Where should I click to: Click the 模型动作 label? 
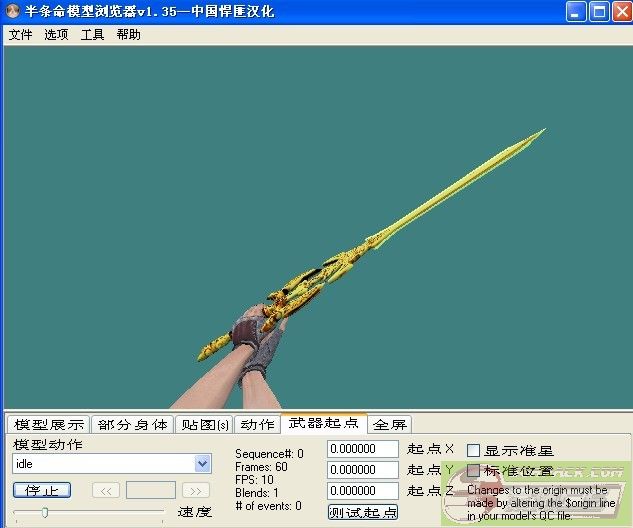click(48, 444)
